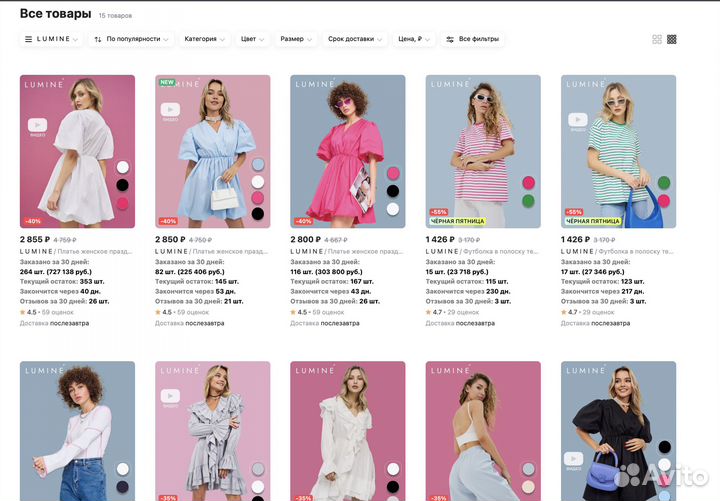
Task: Choose green swatch on pink striped t-shirt
Action: click(528, 200)
